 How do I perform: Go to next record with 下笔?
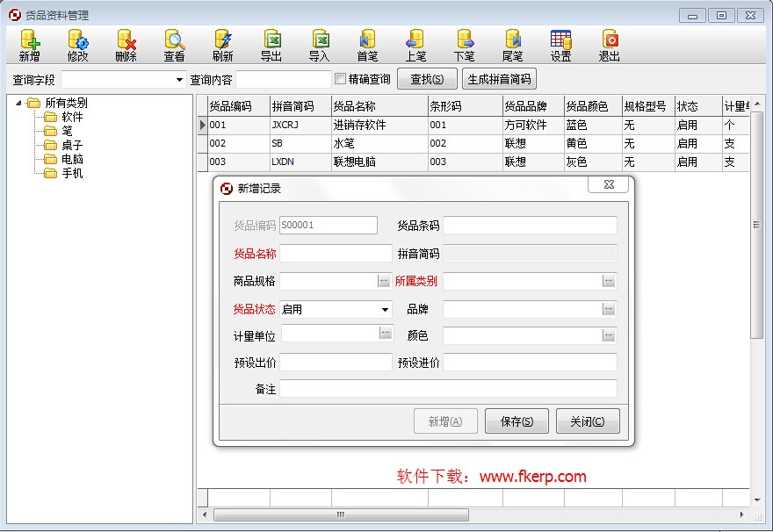pyautogui.click(x=465, y=46)
